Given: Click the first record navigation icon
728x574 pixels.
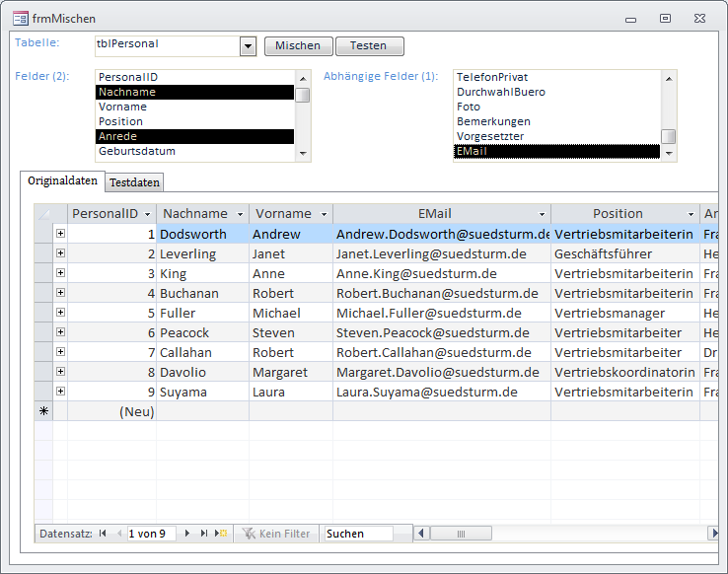Looking at the screenshot, I should [103, 534].
